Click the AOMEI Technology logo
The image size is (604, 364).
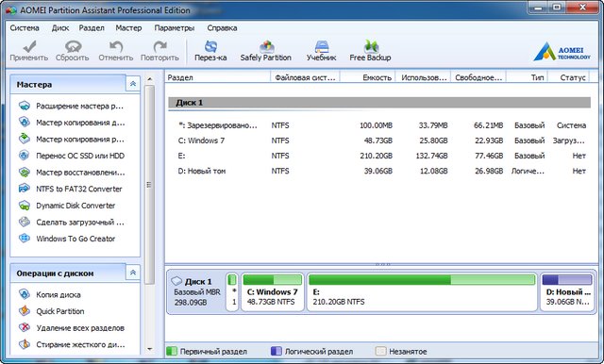(562, 52)
